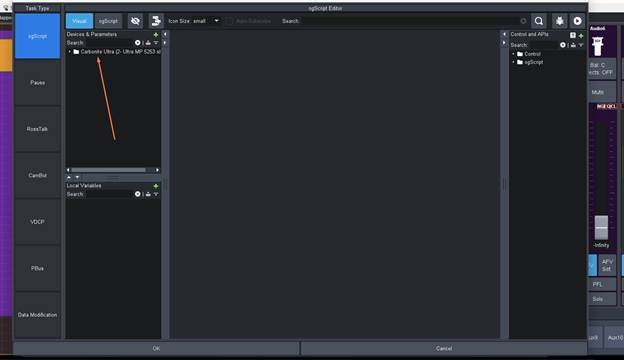Clear Devices & Parameters search field
Image resolution: width=624 pixels, height=360 pixels.
click(x=137, y=43)
